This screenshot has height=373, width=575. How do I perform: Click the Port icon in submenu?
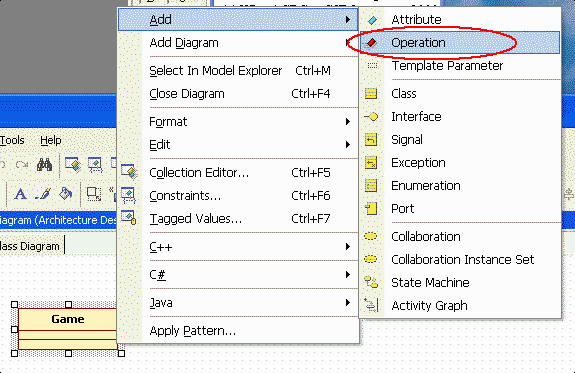(x=371, y=209)
